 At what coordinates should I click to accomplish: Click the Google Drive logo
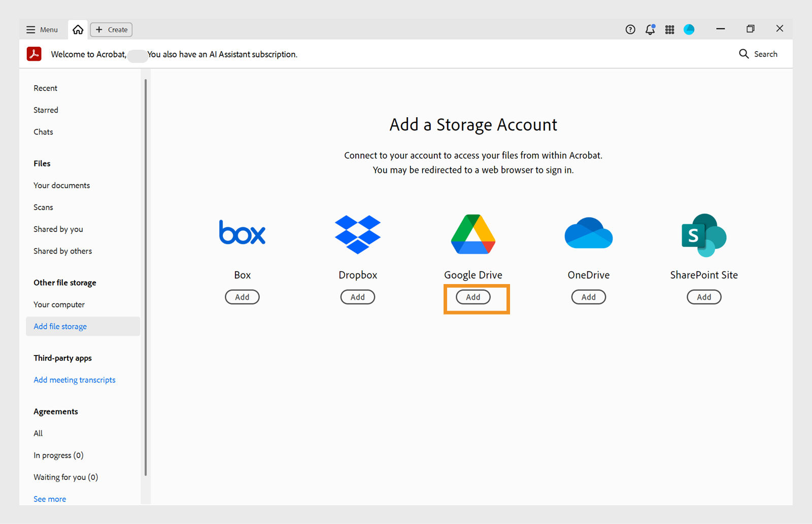click(x=472, y=234)
